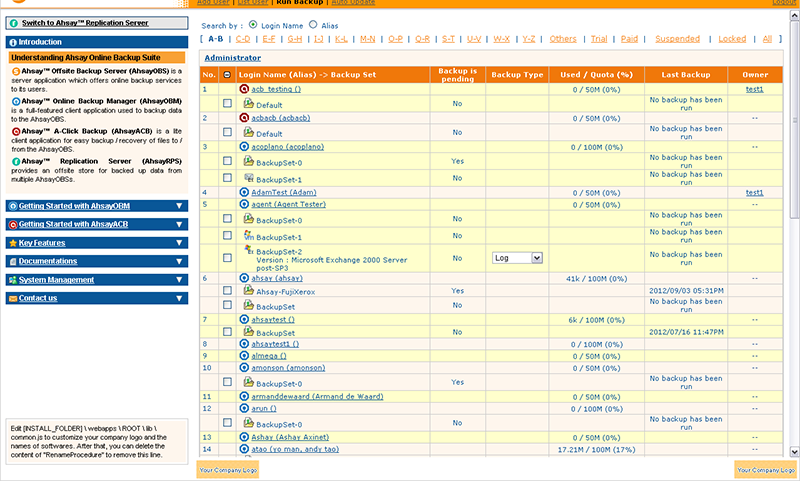
Task: Show All users filter
Action: [767, 39]
